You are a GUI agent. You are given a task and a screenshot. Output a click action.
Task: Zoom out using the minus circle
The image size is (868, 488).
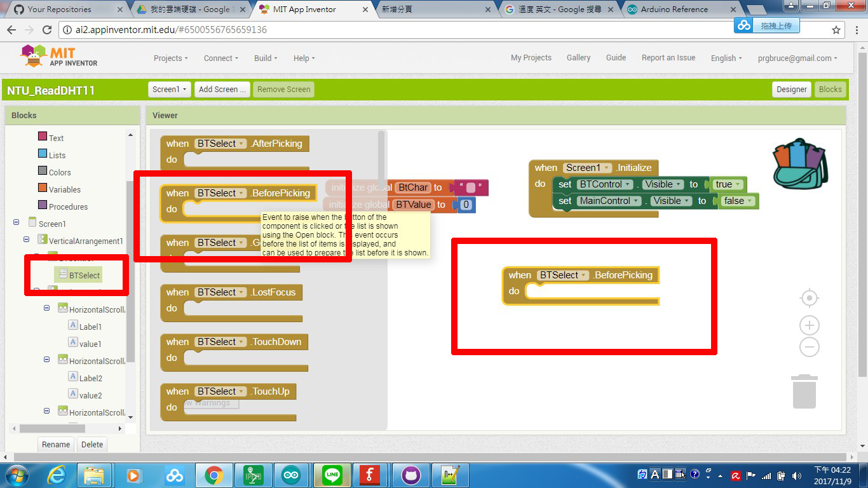coord(809,347)
